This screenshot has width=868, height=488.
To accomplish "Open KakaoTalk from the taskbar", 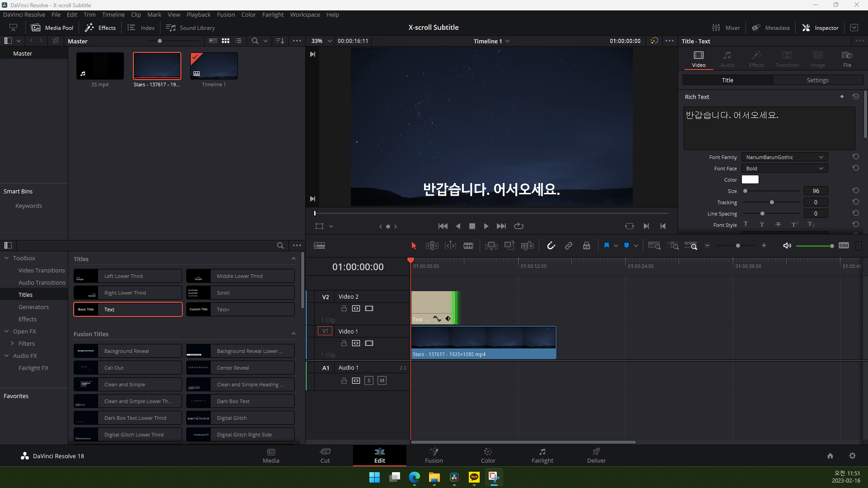I will point(474,477).
